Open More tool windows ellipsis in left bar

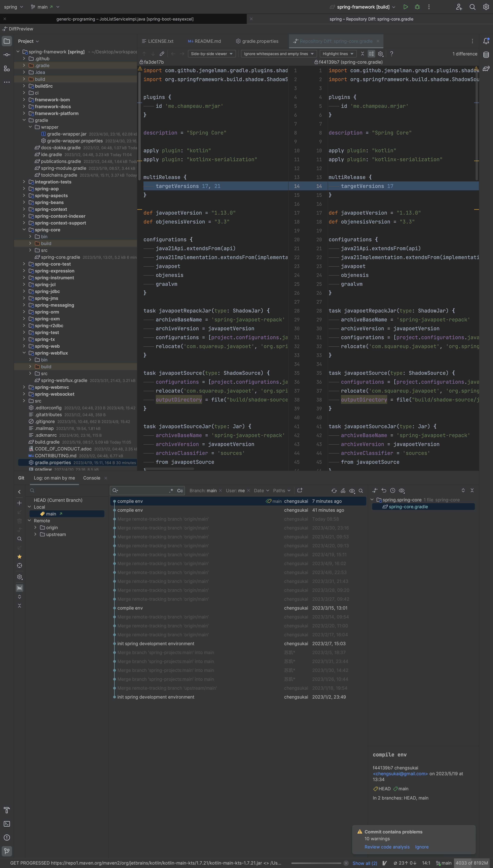[x=7, y=82]
